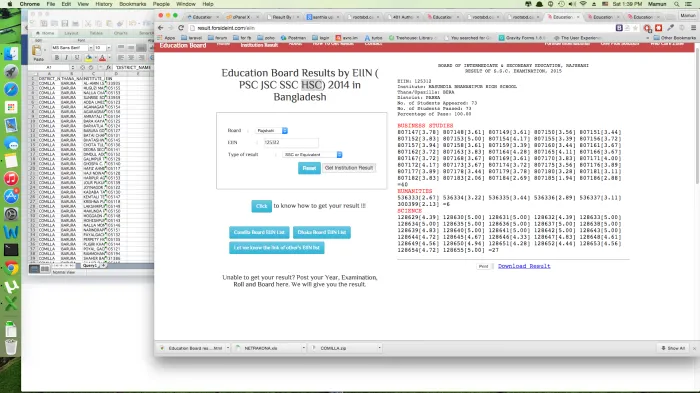Open uTorrent from the Dock

point(11,286)
